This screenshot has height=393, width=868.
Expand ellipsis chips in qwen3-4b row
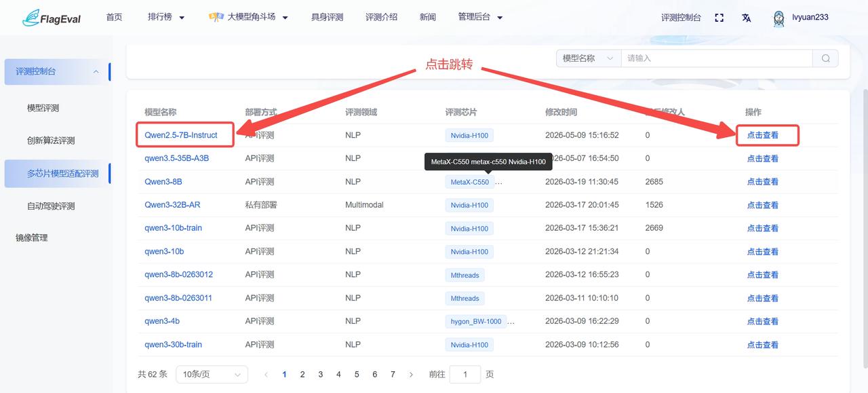pos(511,321)
